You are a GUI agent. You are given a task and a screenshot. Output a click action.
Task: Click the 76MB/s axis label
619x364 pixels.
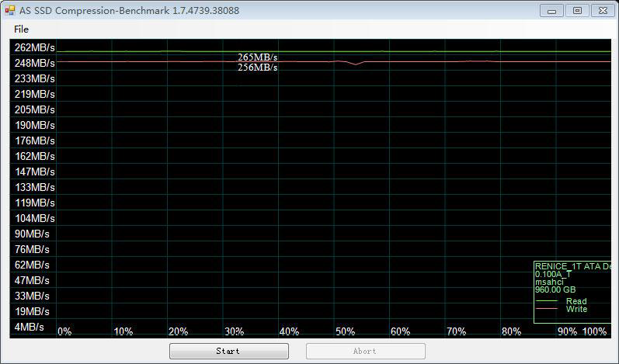32,250
